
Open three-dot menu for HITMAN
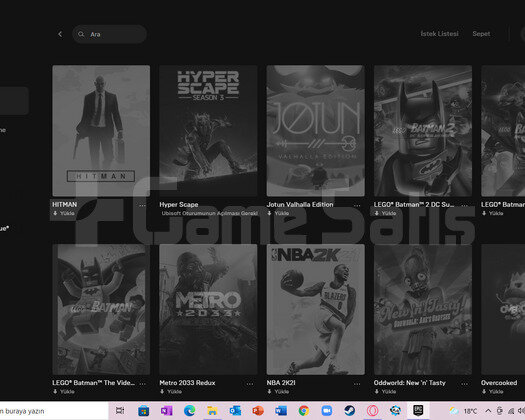(142, 205)
